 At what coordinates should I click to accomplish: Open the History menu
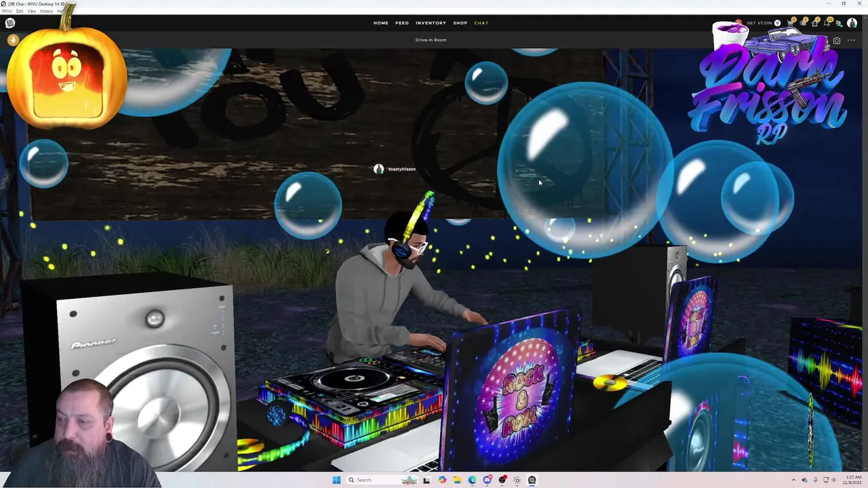[47, 11]
